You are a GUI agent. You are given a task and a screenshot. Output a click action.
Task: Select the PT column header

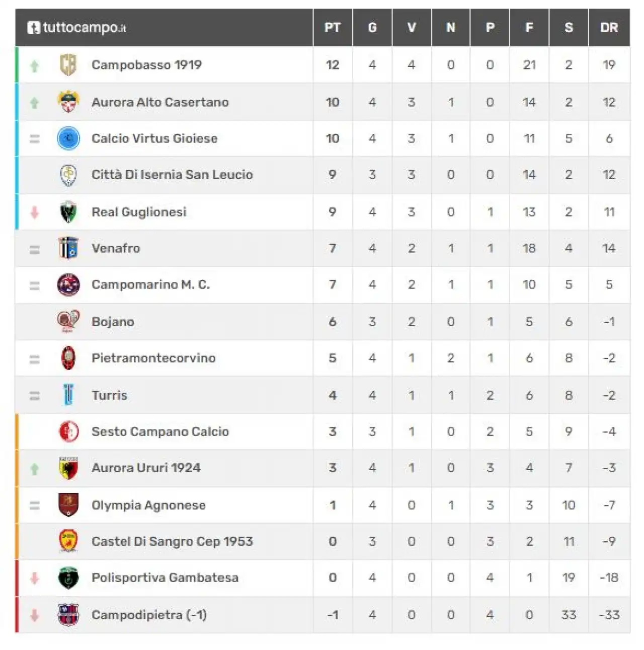333,28
